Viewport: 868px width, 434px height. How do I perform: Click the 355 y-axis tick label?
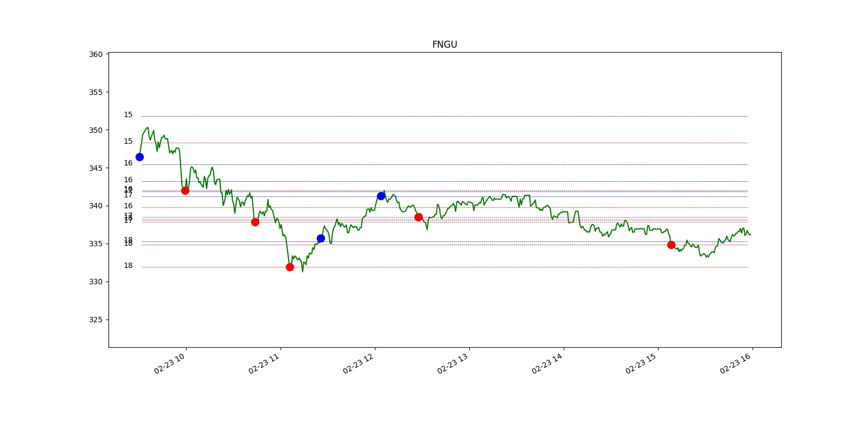[x=95, y=92]
